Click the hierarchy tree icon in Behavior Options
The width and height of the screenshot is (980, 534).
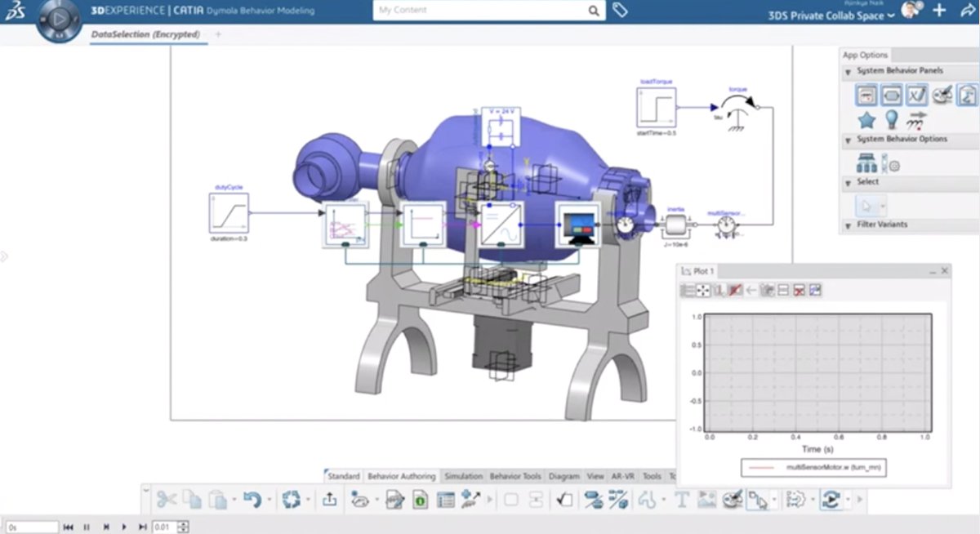click(x=866, y=163)
